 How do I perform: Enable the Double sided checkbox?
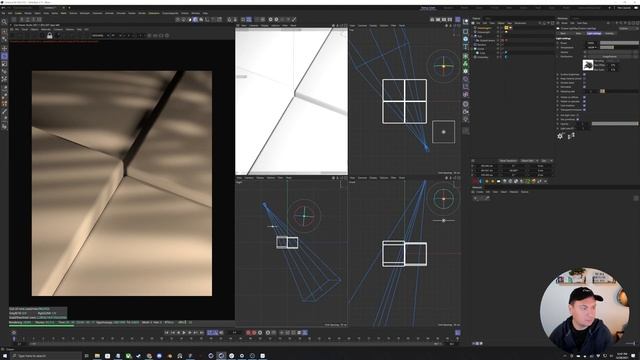click(584, 83)
